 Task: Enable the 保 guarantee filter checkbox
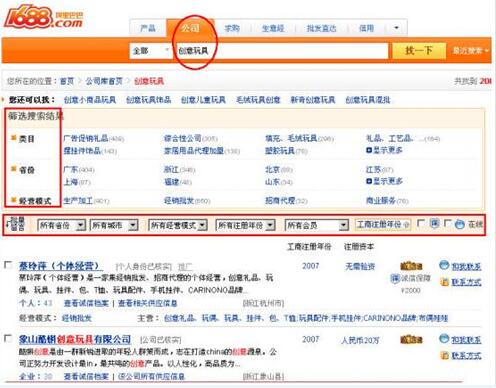(422, 223)
